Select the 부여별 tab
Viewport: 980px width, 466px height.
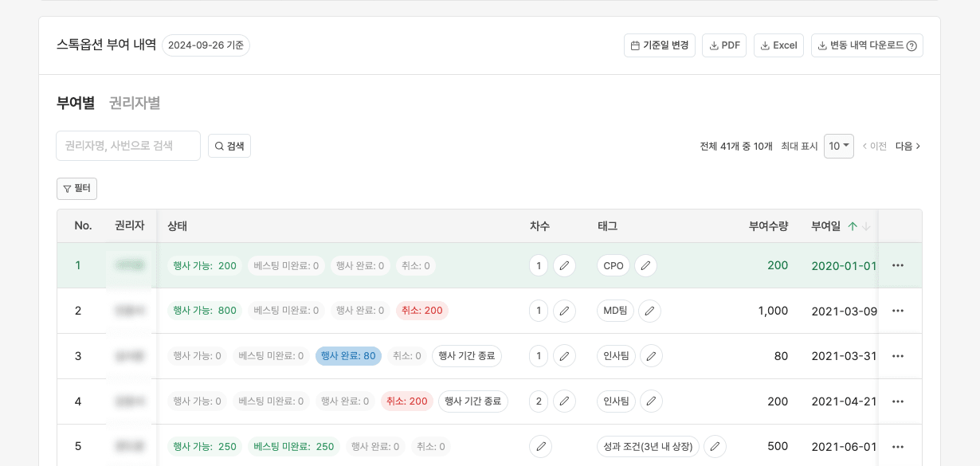[x=76, y=103]
